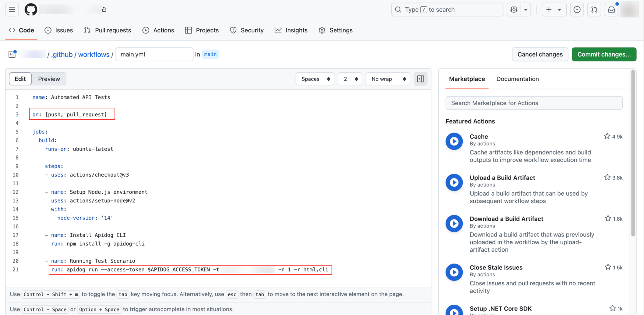Switch to the Documentation tab
Viewport: 644px width, 315px height.
click(x=517, y=79)
